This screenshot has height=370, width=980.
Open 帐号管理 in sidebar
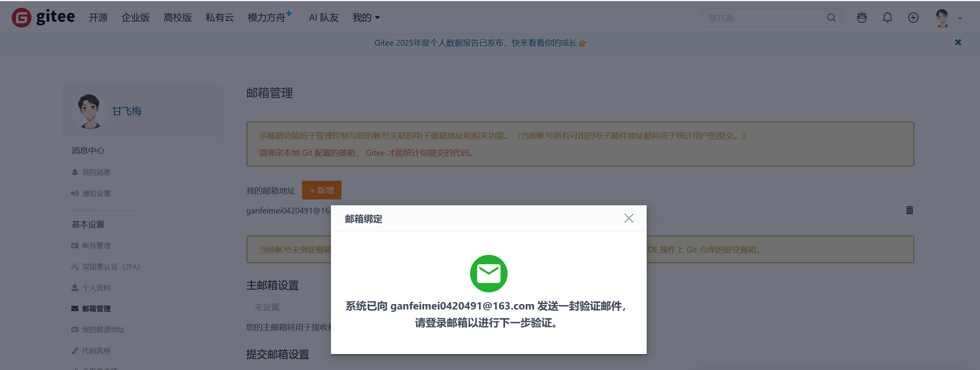pos(96,245)
